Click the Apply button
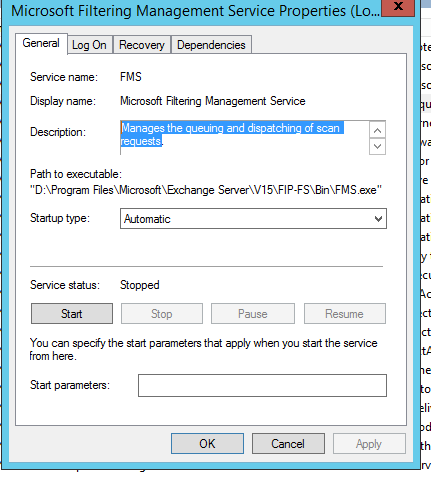The height and width of the screenshot is (477, 431). click(369, 444)
